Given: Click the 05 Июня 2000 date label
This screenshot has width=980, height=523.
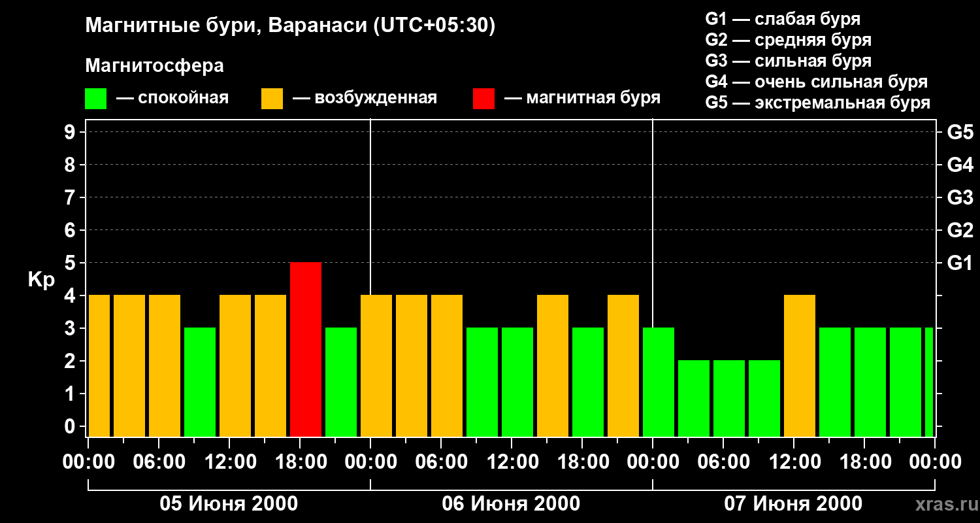Looking at the screenshot, I should tap(229, 504).
